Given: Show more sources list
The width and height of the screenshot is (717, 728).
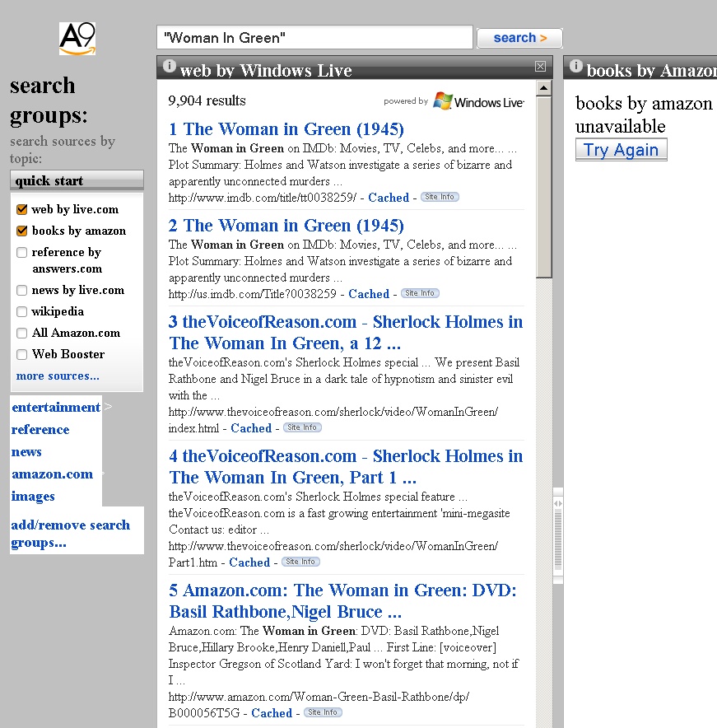Looking at the screenshot, I should pyautogui.click(x=58, y=376).
